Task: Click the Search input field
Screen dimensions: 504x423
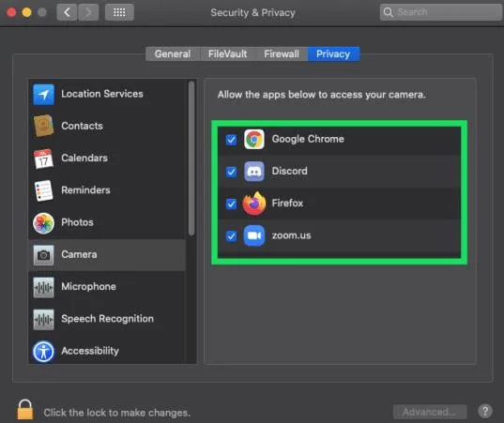Action: pyautogui.click(x=441, y=12)
